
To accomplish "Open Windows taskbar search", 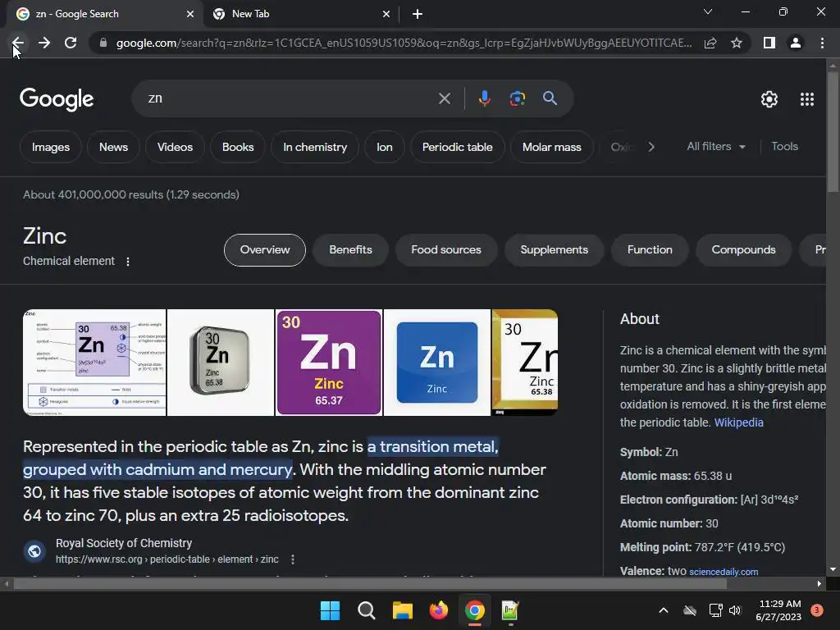I will tap(367, 610).
